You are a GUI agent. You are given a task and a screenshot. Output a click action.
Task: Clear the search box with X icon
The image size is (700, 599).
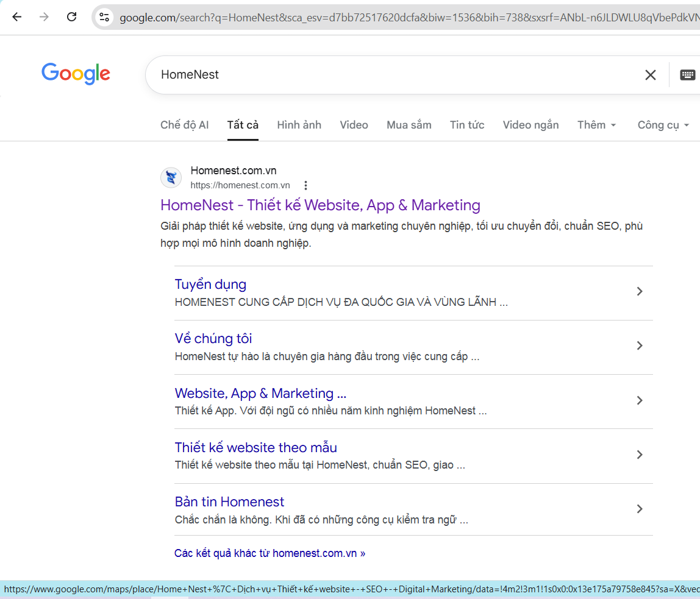coord(650,75)
